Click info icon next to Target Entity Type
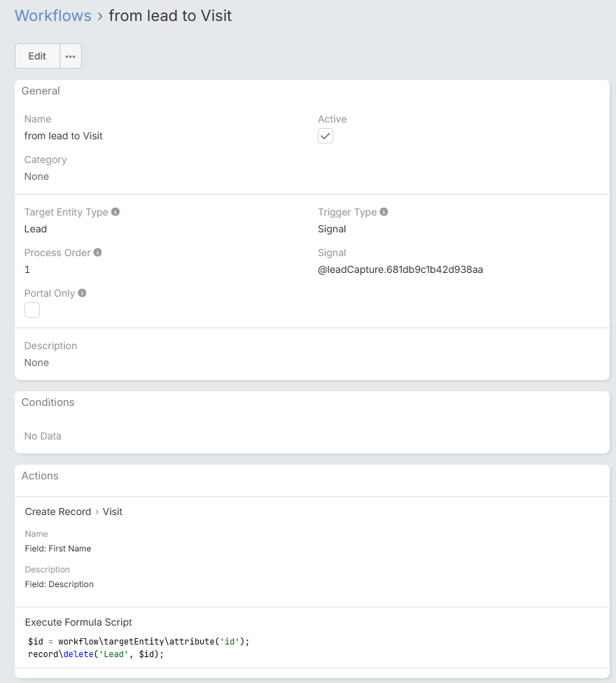Viewport: 616px width, 683px height. click(x=115, y=211)
